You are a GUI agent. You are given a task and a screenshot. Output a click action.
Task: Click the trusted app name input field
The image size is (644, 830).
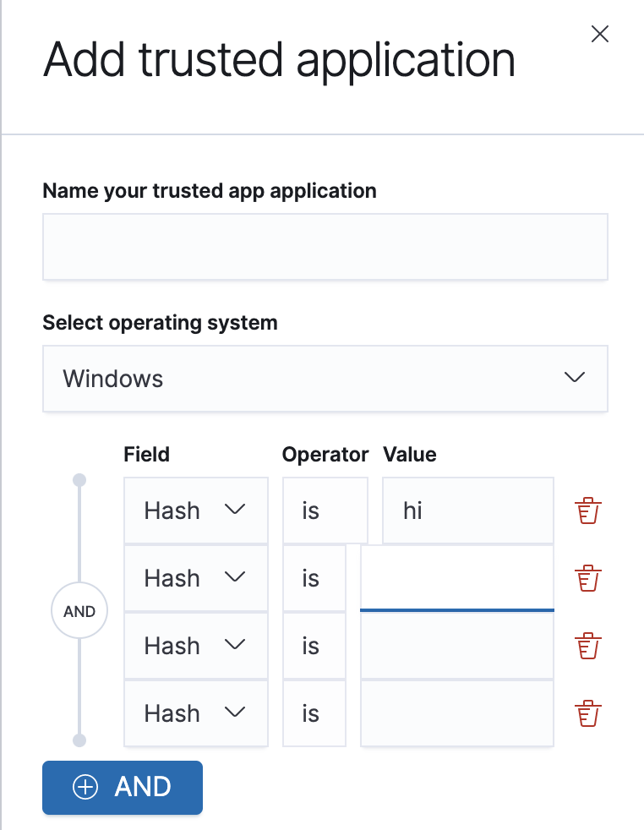click(x=325, y=247)
